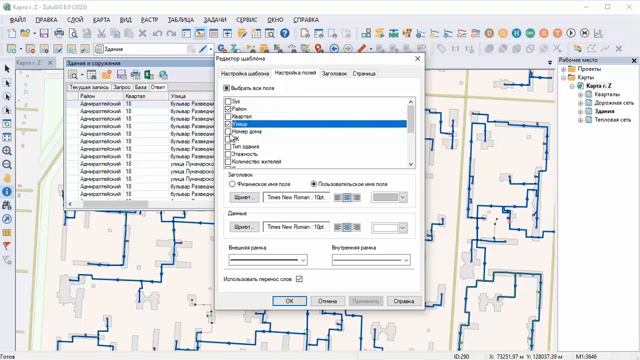Click the Cut scissors icon
640x360 pixels.
[101, 33]
